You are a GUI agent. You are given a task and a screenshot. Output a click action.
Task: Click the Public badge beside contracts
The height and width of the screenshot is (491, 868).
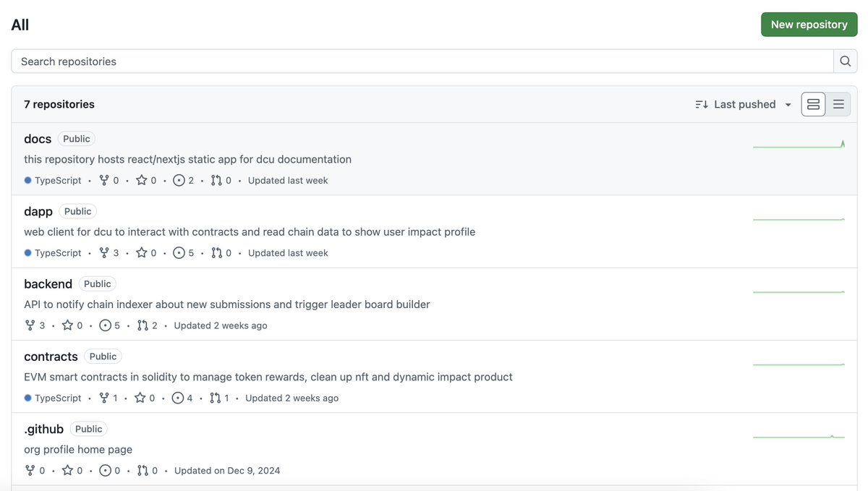tap(103, 356)
